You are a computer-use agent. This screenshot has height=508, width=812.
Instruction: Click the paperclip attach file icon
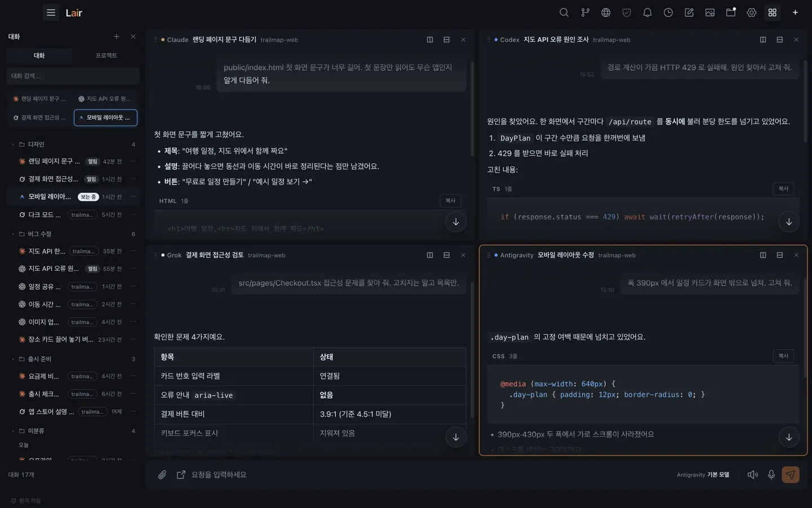pos(162,475)
